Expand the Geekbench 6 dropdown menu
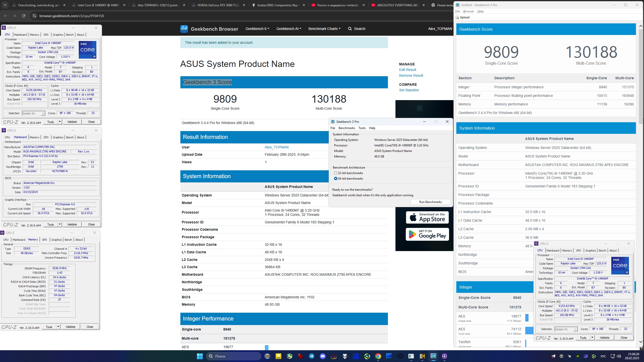Image resolution: width=644 pixels, height=362 pixels. [257, 29]
